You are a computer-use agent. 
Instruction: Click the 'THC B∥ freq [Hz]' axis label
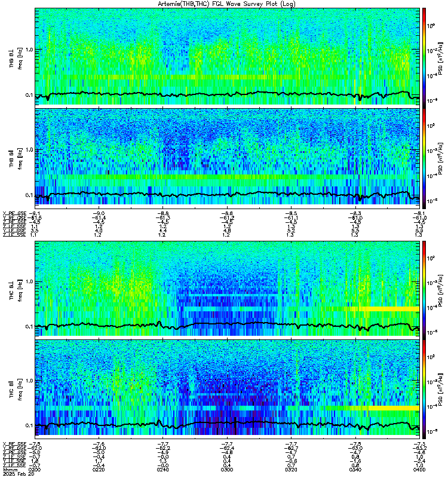pyautogui.click(x=16, y=390)
